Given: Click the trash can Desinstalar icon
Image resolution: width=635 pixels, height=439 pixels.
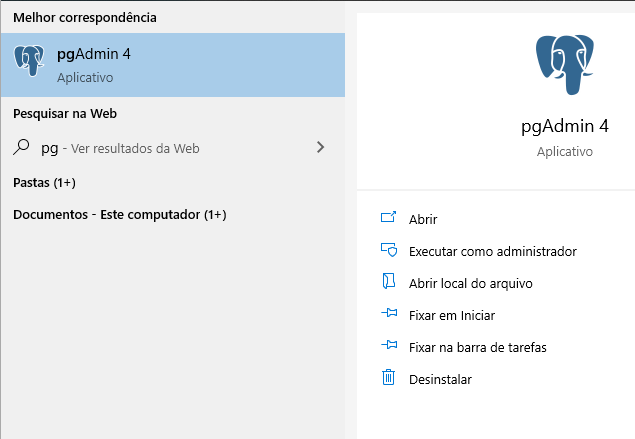Looking at the screenshot, I should 389,378.
